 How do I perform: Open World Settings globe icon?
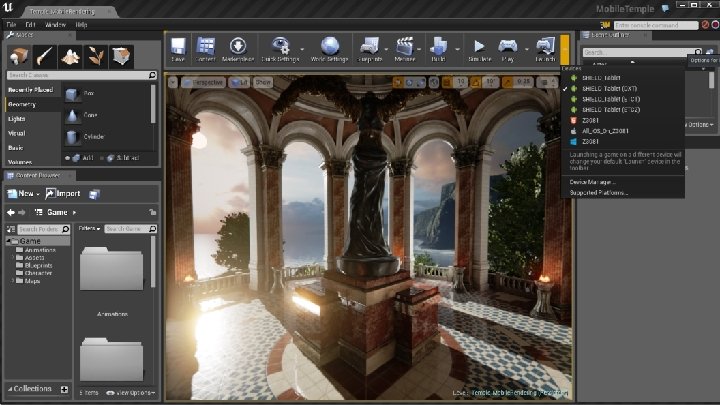pyautogui.click(x=329, y=46)
